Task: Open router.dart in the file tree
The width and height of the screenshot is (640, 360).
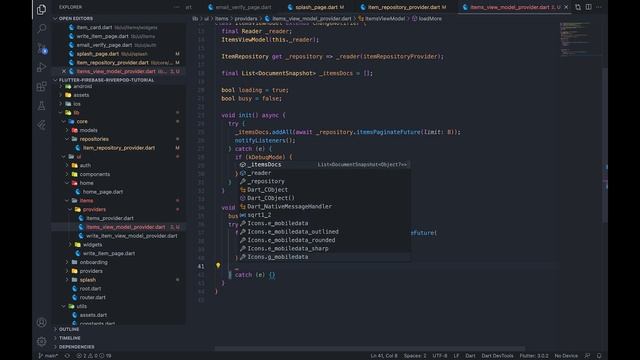Action: [x=93, y=298]
